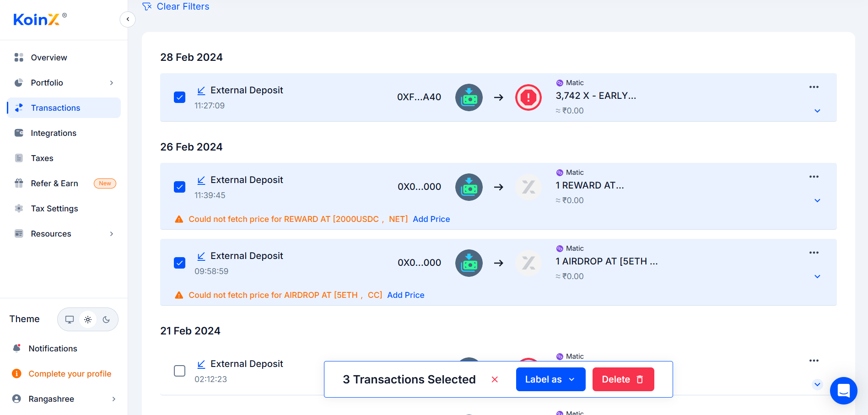Switch to dark theme moon icon
Image resolution: width=868 pixels, height=415 pixels.
[106, 319]
